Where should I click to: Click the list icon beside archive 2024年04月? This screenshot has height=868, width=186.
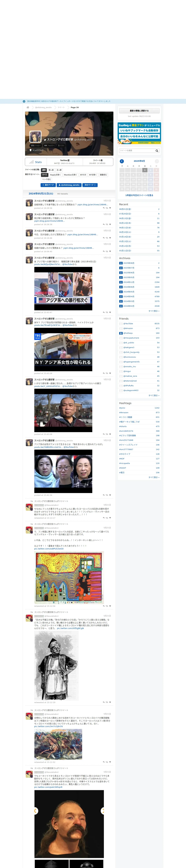[x=121, y=297]
